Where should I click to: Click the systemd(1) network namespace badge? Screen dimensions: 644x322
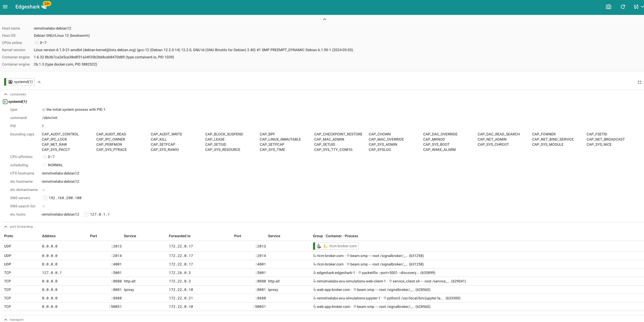(x=21, y=82)
